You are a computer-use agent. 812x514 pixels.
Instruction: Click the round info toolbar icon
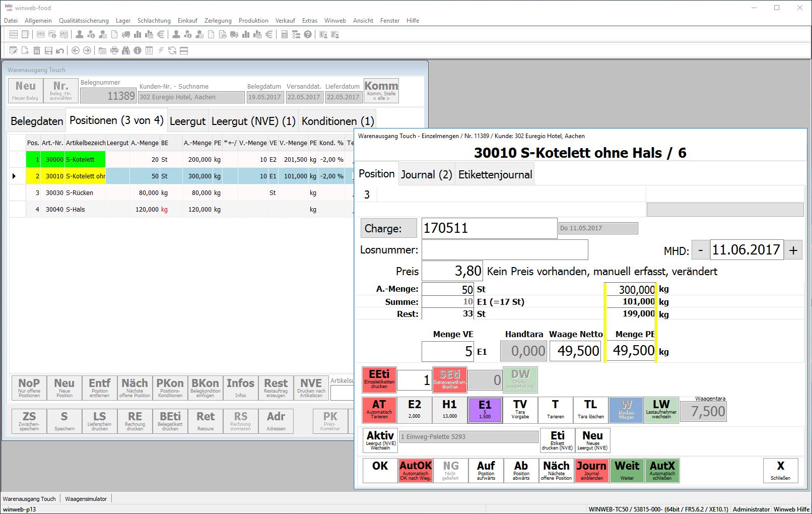(x=138, y=50)
